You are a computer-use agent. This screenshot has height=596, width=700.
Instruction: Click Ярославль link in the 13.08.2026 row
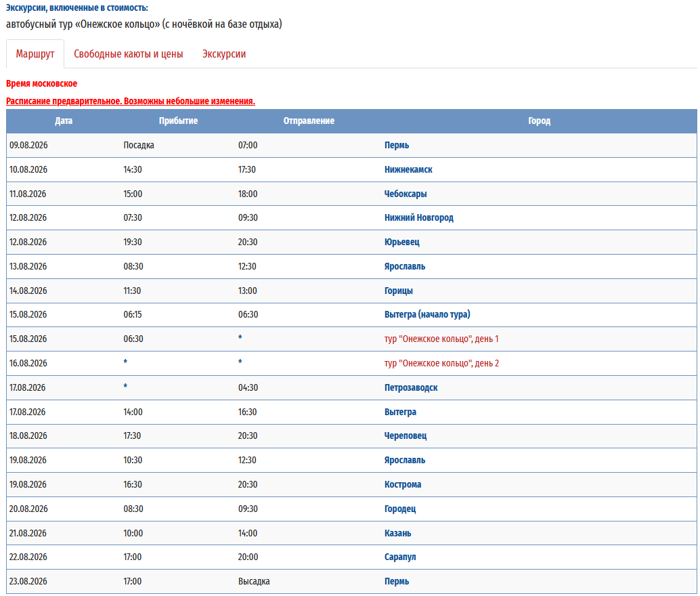(405, 266)
